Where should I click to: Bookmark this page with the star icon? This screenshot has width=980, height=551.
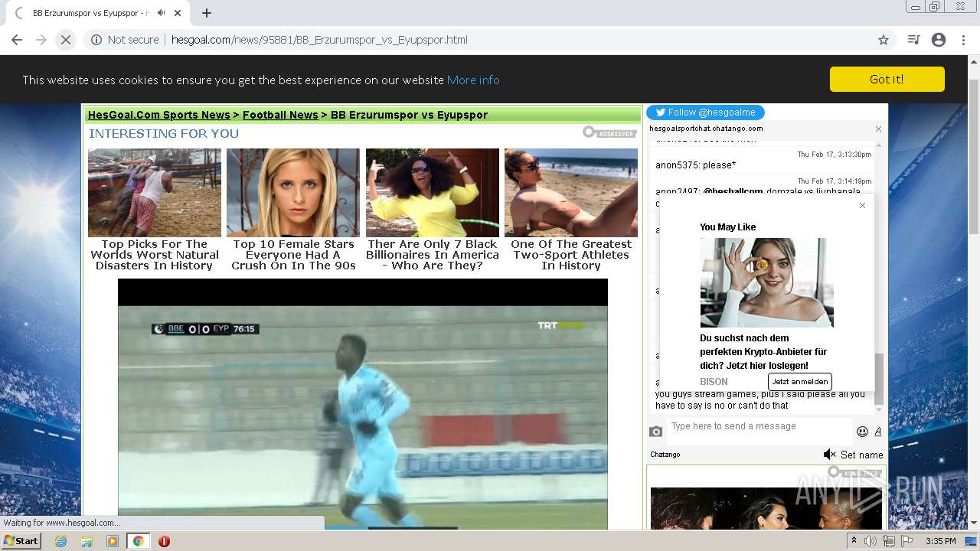click(x=884, y=40)
